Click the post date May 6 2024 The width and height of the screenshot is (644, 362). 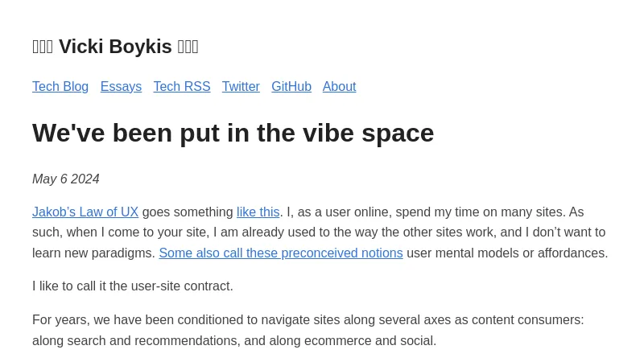[x=66, y=179]
